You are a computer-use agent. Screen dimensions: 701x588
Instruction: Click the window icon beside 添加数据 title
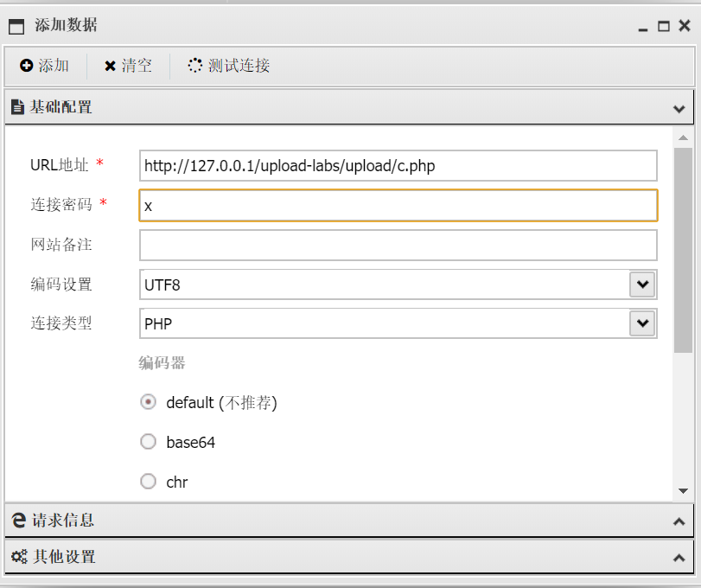click(x=16, y=27)
